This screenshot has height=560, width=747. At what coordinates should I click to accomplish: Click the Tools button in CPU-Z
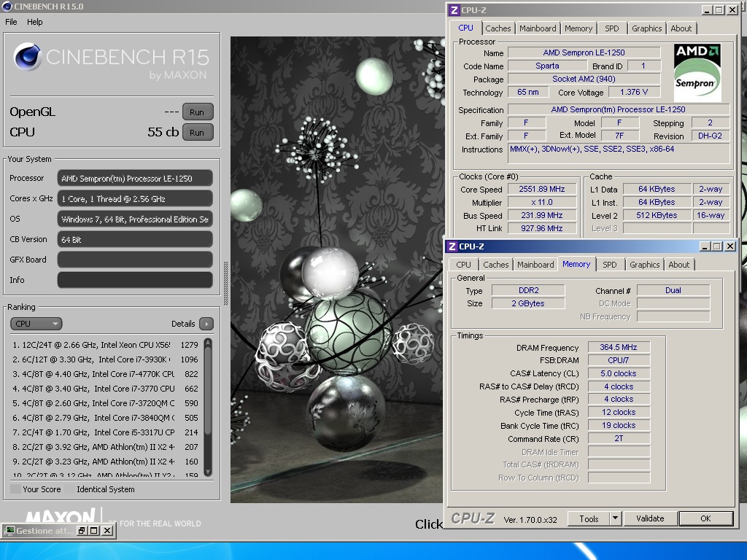tap(589, 518)
